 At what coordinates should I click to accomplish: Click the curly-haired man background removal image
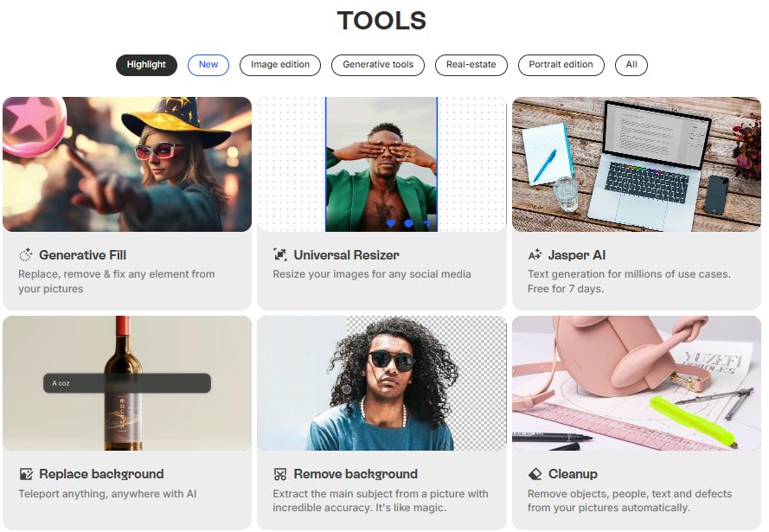tap(381, 383)
